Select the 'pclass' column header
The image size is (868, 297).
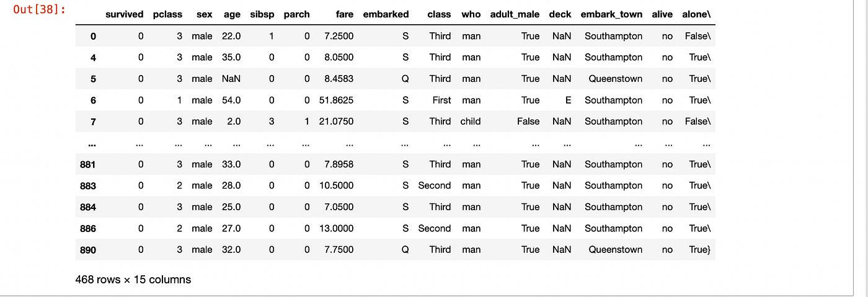click(x=167, y=14)
